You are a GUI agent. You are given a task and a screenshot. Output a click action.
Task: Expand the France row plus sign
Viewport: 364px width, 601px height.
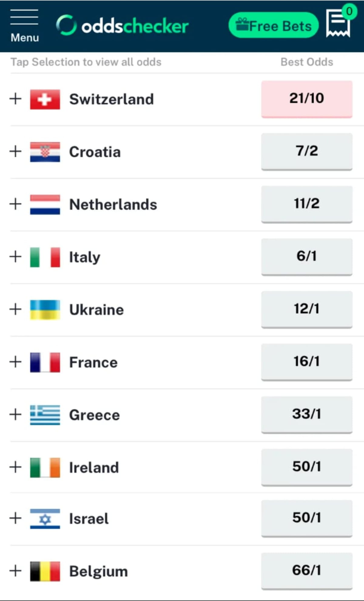click(x=15, y=362)
